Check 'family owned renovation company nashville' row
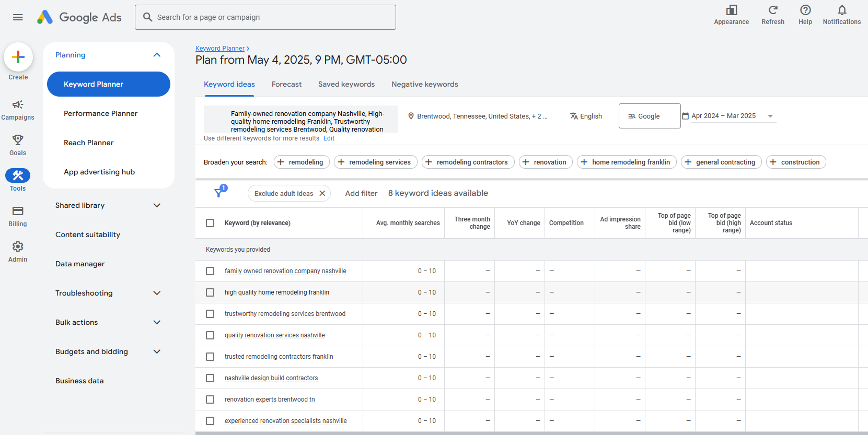868x435 pixels. (210, 271)
